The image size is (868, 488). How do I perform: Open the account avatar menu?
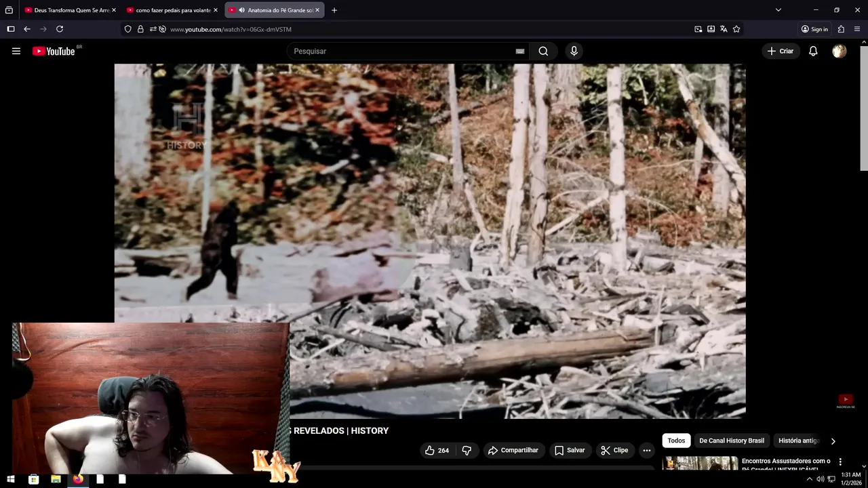[x=840, y=51]
